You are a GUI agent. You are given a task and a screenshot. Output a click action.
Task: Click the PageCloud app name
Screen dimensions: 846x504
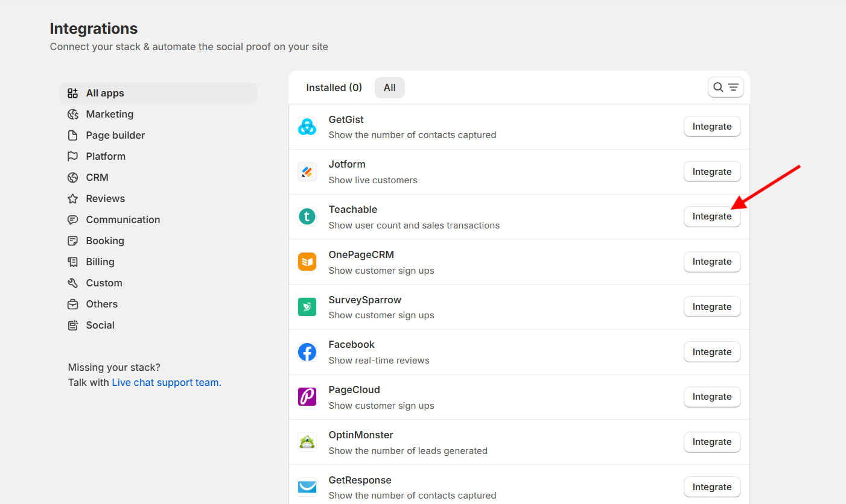click(354, 389)
